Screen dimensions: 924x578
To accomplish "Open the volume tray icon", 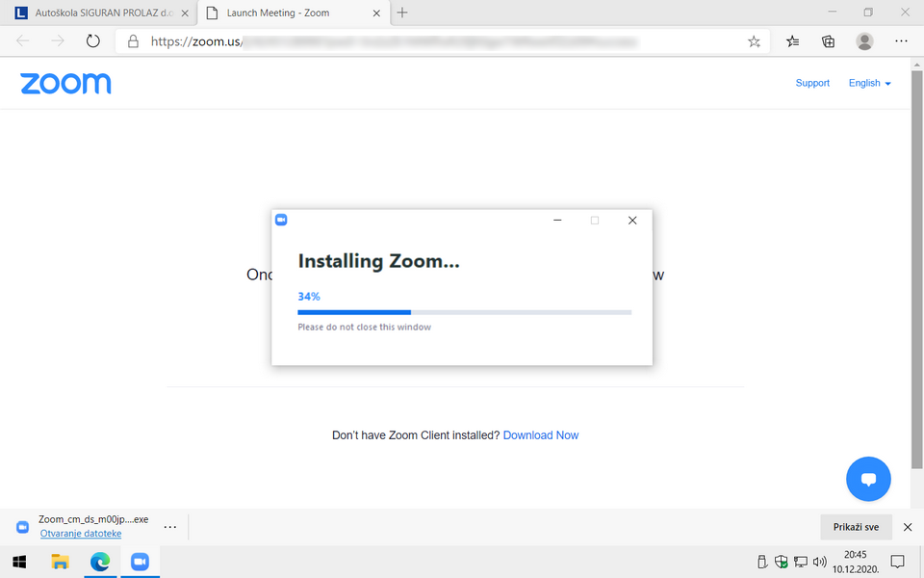I will [819, 562].
